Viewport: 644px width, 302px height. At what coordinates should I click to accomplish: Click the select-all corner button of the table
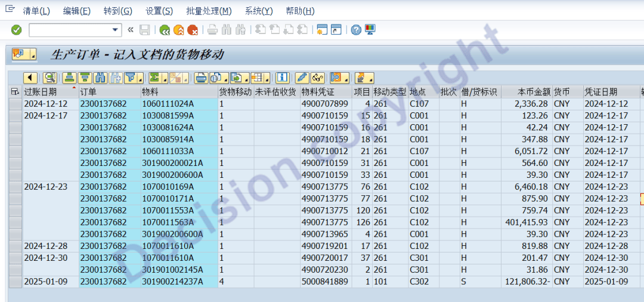14,92
